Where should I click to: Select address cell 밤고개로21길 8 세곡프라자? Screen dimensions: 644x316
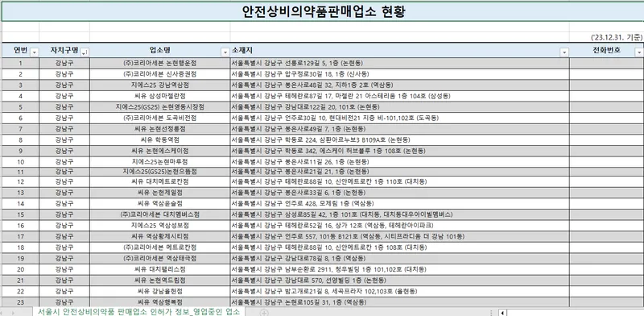point(399,291)
